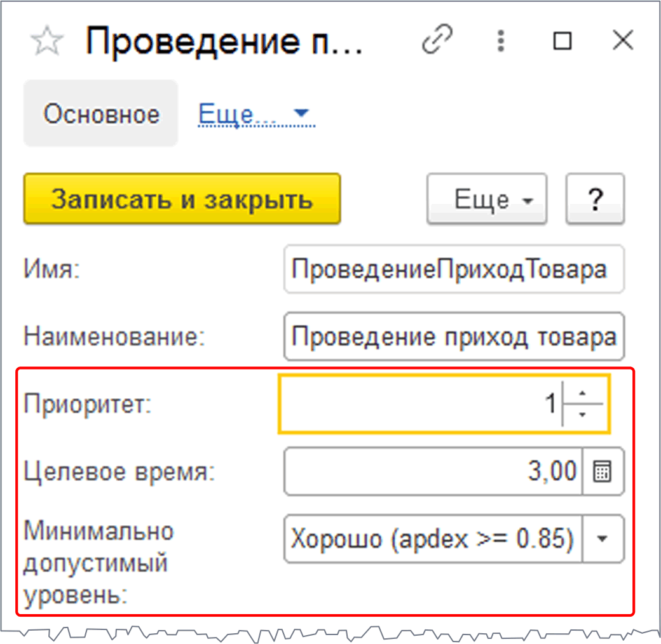
Task: Open the three-dot menu in title bar
Action: (x=501, y=42)
